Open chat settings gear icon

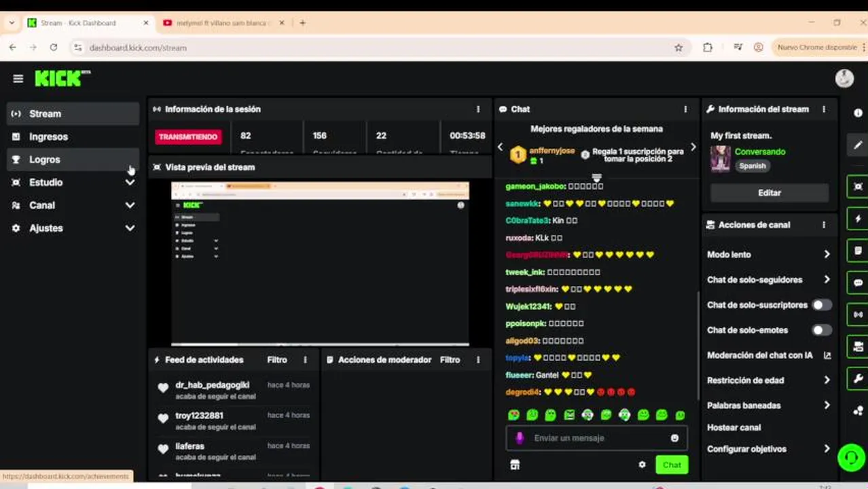[x=642, y=465]
